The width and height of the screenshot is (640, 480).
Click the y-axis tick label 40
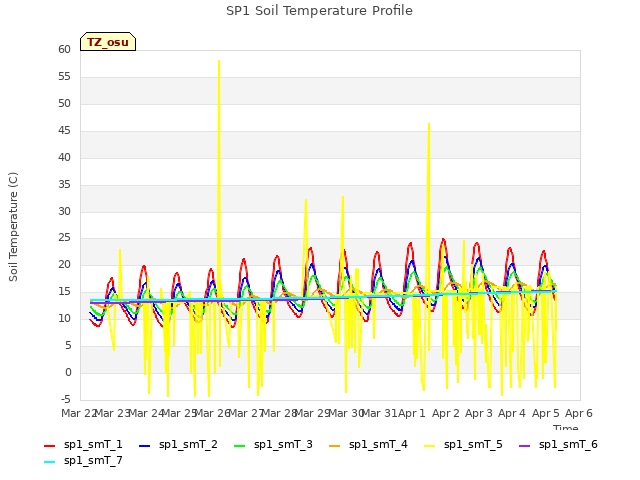(x=64, y=157)
